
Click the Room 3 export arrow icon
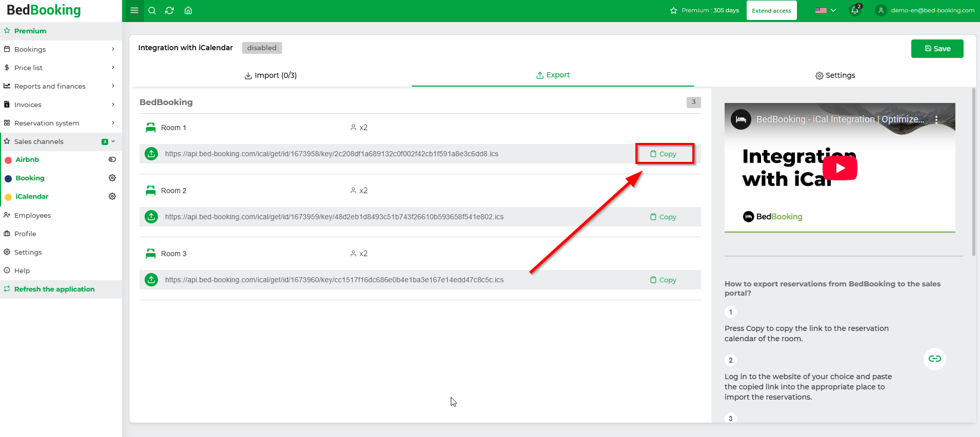[151, 280]
